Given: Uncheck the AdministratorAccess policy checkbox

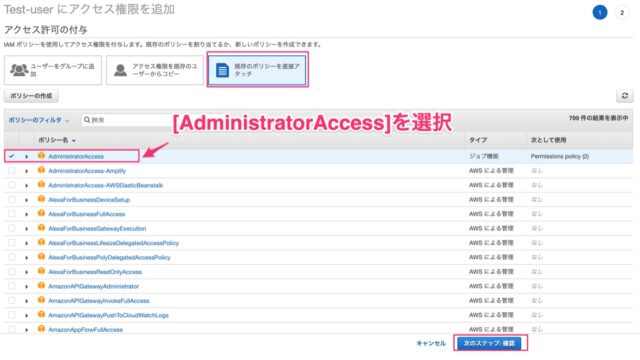Looking at the screenshot, I should 11,156.
